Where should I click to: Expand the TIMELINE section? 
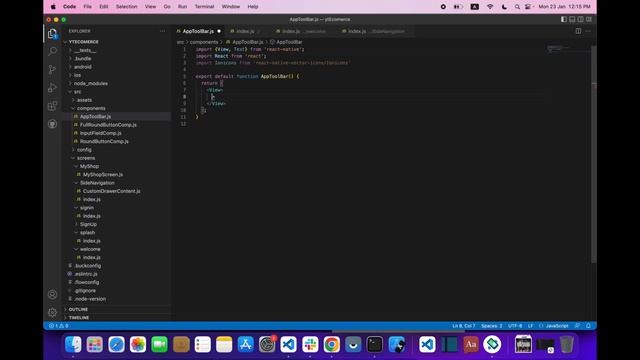click(79, 318)
